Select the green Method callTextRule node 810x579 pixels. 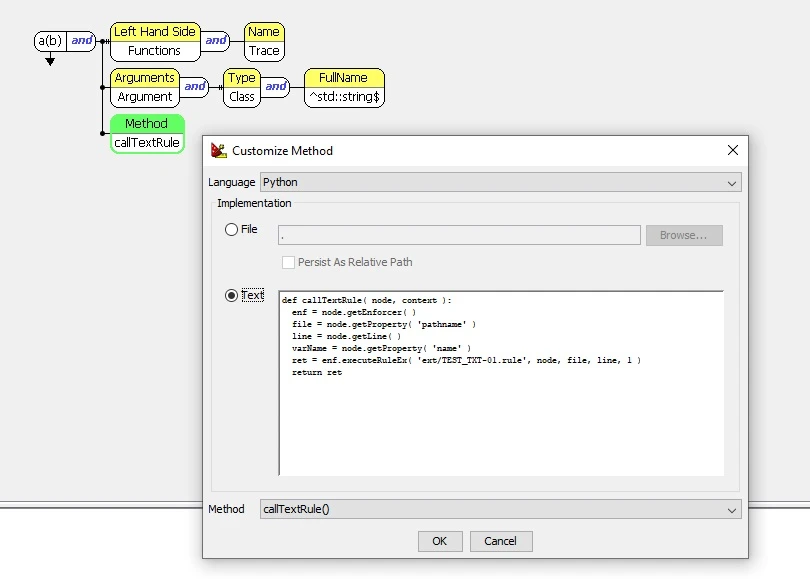click(147, 134)
